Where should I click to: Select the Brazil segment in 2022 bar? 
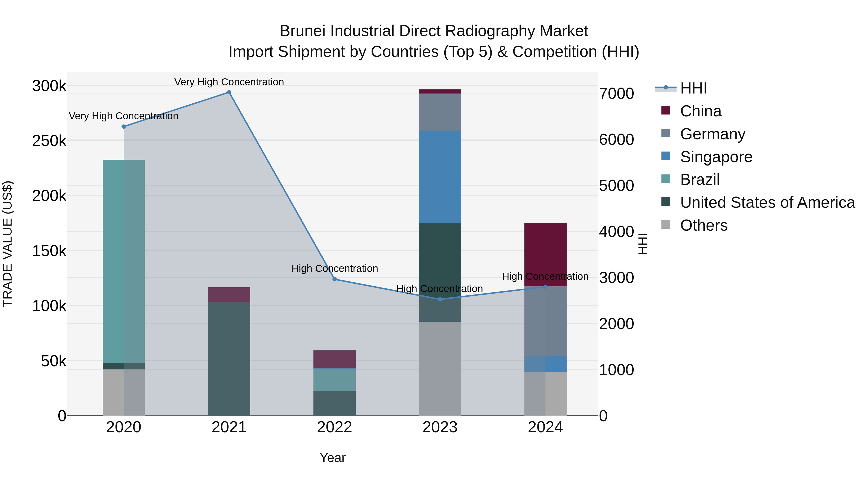click(335, 380)
